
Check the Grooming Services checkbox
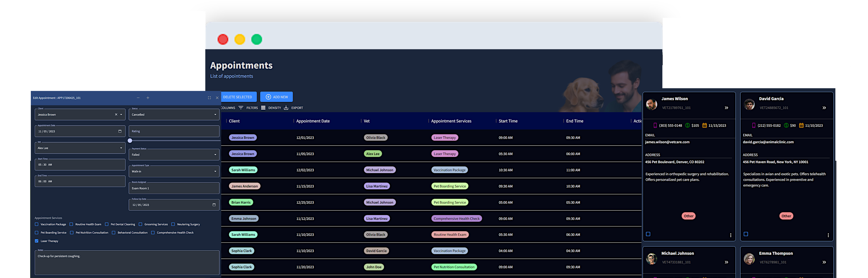tap(141, 224)
